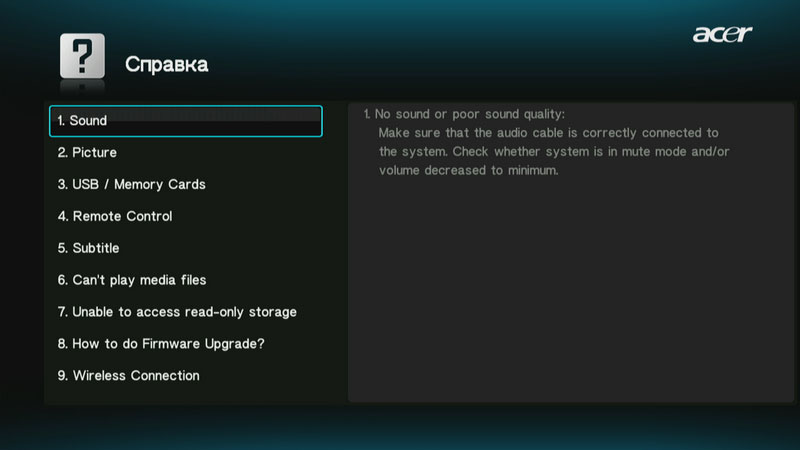Viewport: 800px width, 450px height.
Task: Select the Subtitle help entry
Action: tap(88, 248)
